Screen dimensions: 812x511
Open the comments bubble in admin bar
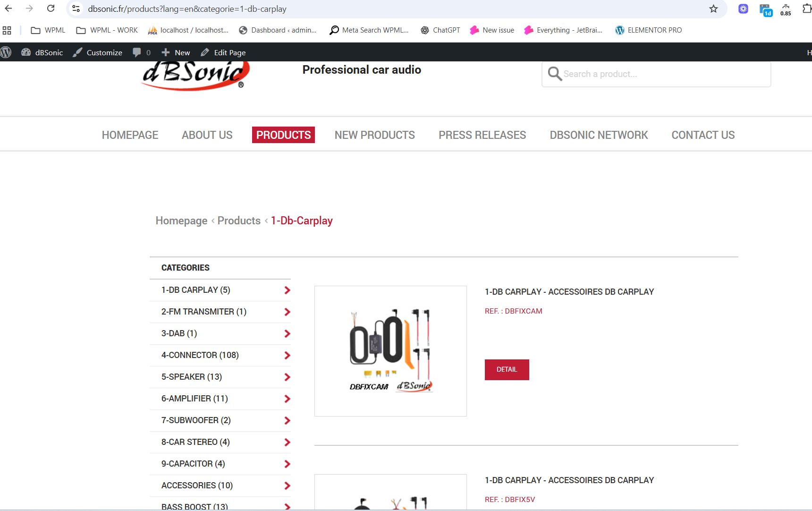(142, 52)
